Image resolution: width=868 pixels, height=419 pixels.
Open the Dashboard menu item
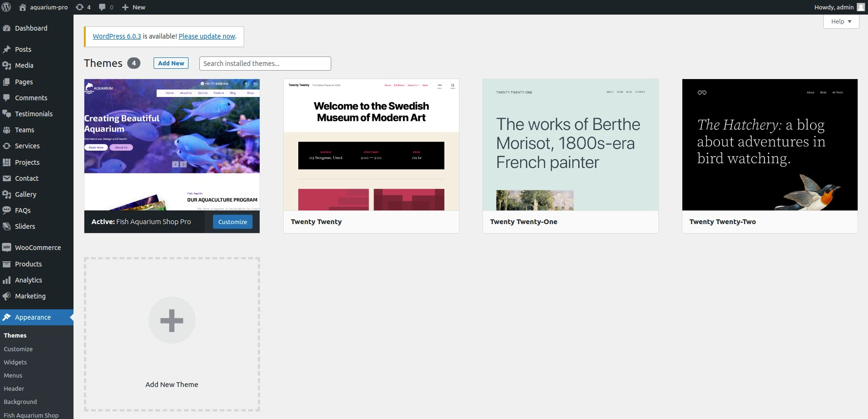(x=37, y=28)
